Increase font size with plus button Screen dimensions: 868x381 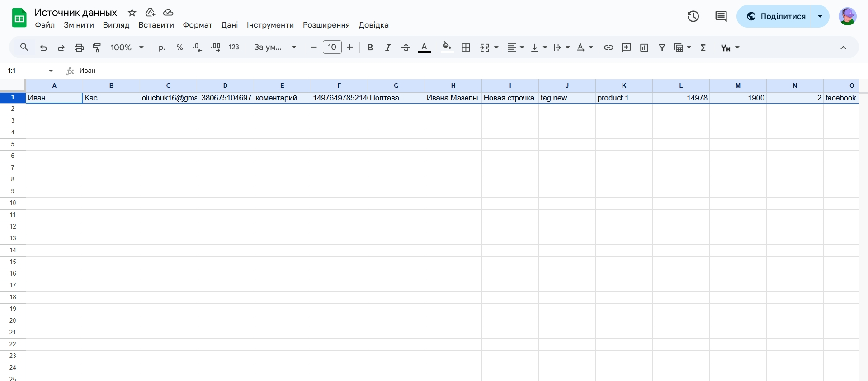350,48
